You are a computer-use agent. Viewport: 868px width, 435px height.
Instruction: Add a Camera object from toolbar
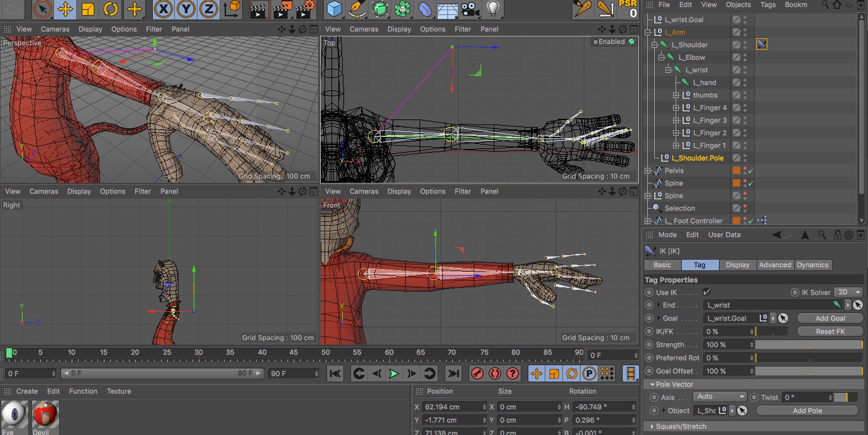coord(470,9)
